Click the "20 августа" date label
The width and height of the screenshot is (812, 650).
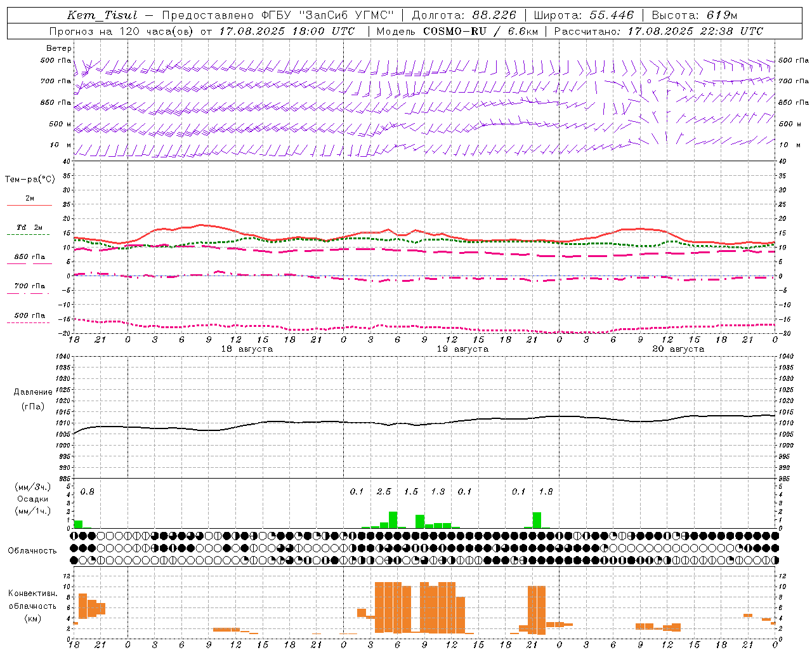[678, 349]
